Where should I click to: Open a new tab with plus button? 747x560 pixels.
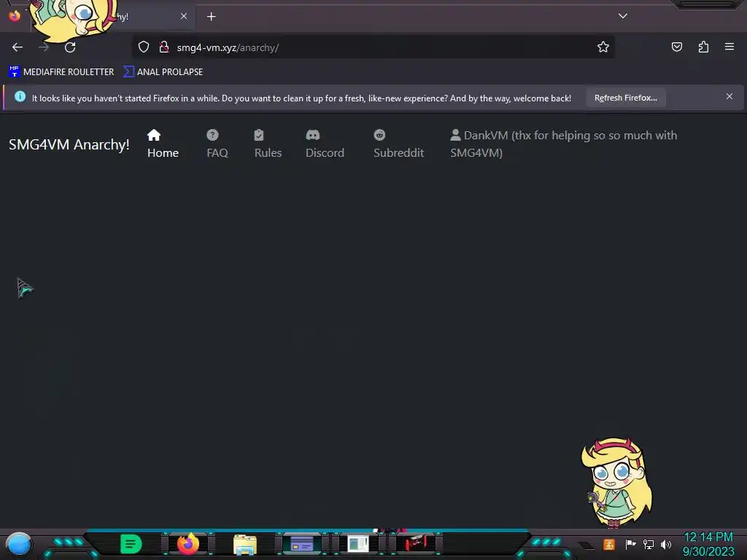tap(211, 17)
